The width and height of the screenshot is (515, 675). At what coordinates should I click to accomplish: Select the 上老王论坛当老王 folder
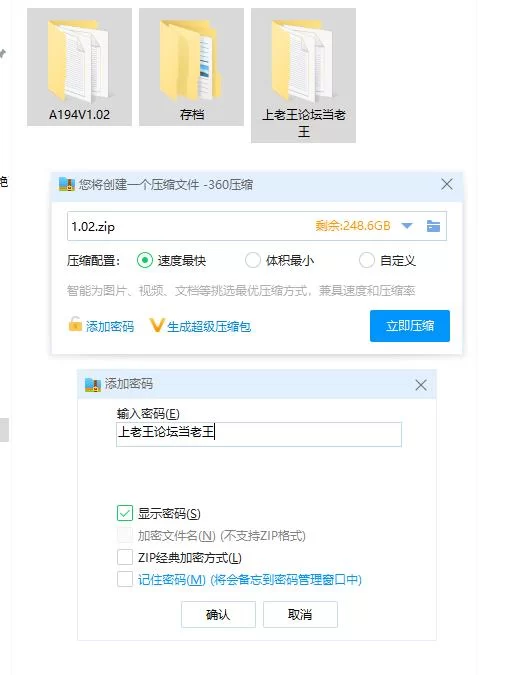(x=303, y=75)
